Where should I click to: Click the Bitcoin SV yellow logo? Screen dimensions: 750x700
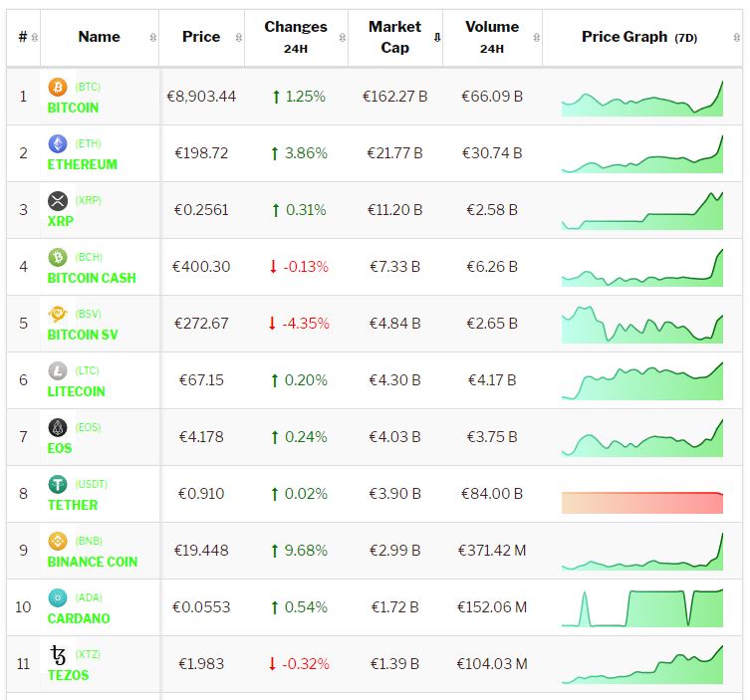coord(58,315)
